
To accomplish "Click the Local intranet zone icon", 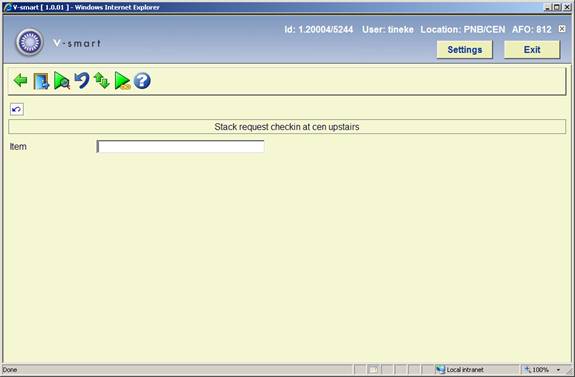I will (x=440, y=369).
